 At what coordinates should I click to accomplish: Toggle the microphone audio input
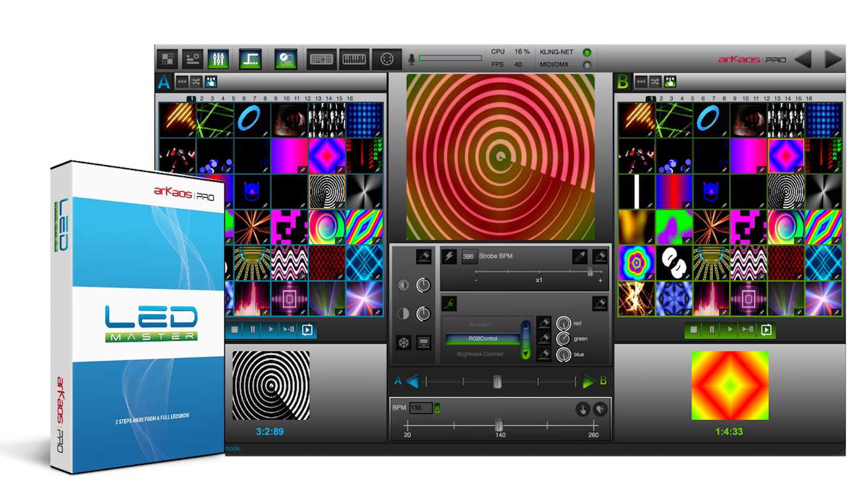tap(411, 59)
